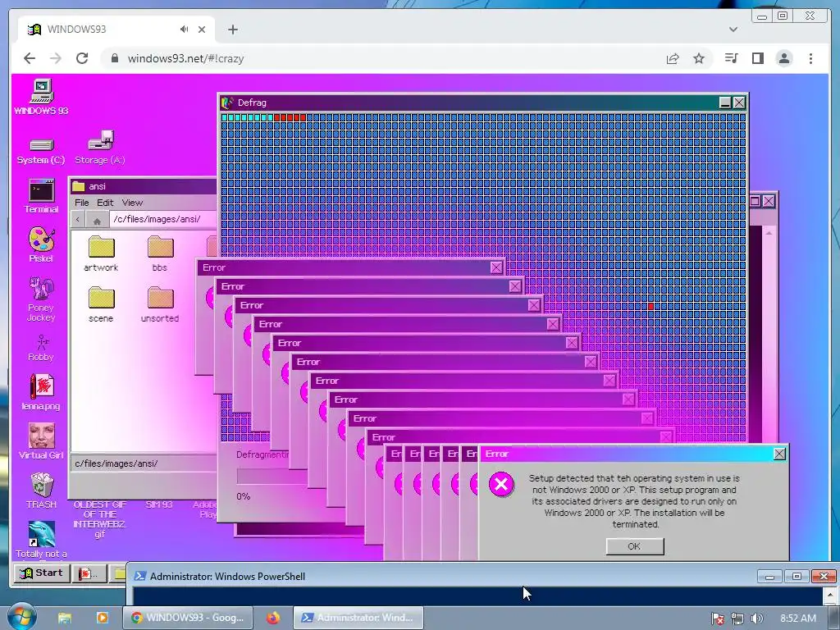Open a new Chrome tab
The image size is (840, 630).
tap(232, 30)
